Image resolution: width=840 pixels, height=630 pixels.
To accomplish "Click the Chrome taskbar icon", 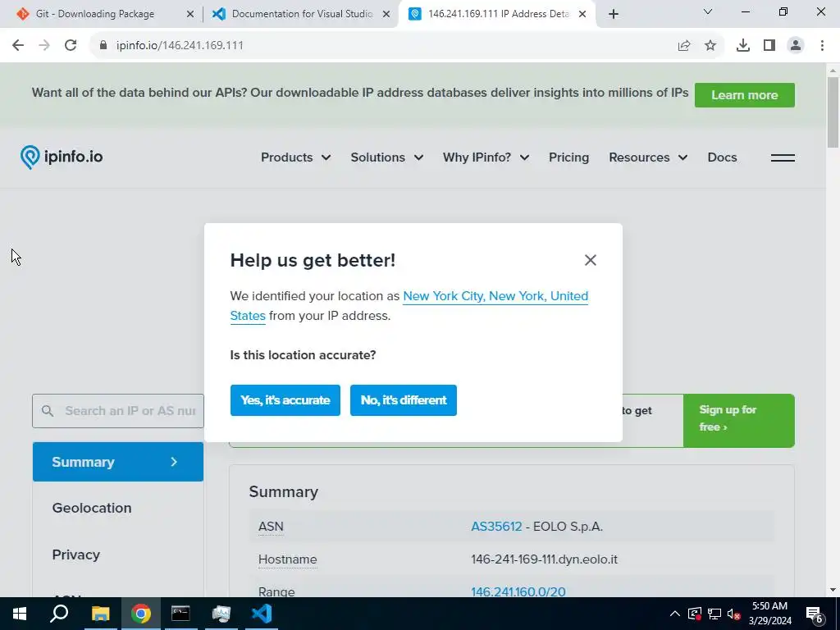I will (x=140, y=614).
